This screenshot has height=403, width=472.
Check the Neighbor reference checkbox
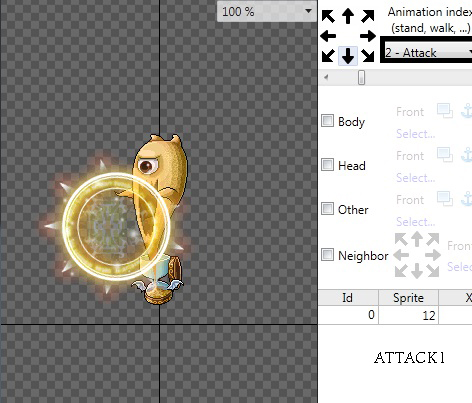(327, 254)
